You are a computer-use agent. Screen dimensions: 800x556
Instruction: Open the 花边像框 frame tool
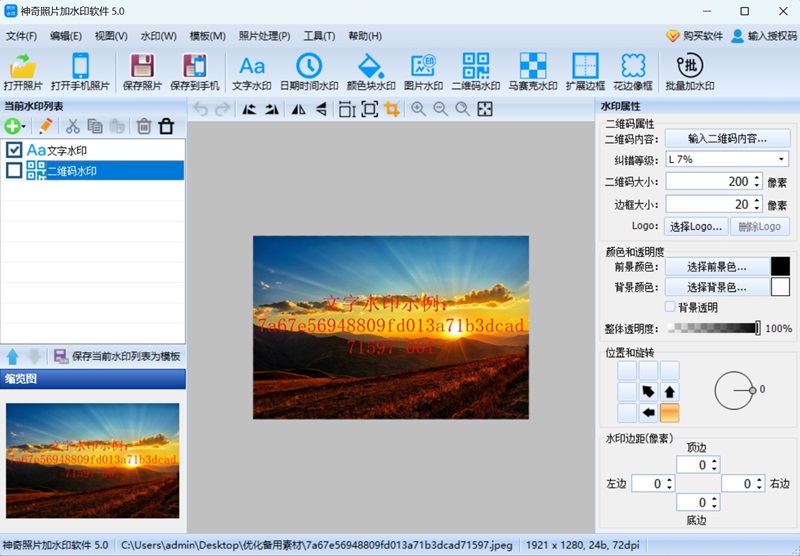pyautogui.click(x=633, y=72)
